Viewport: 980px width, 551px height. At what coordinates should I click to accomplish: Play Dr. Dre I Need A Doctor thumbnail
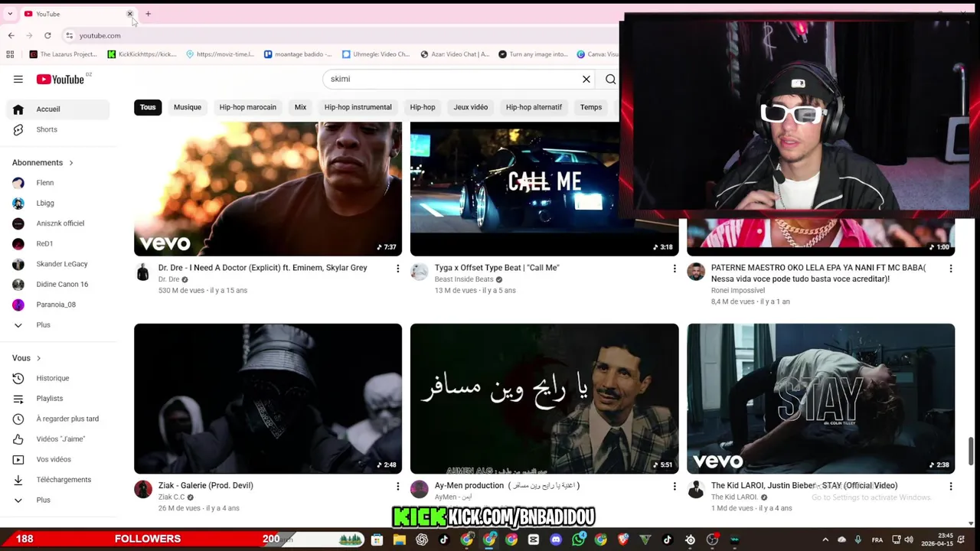click(268, 189)
